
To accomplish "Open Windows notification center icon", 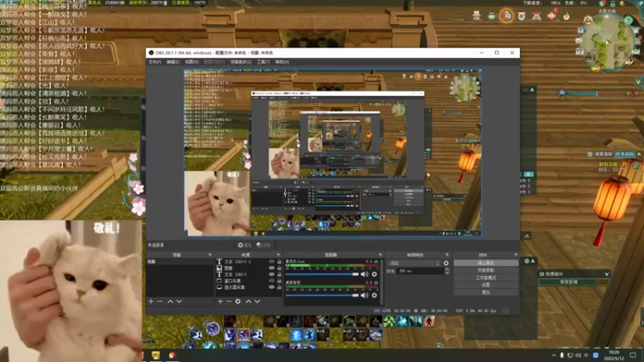I will (x=633, y=356).
